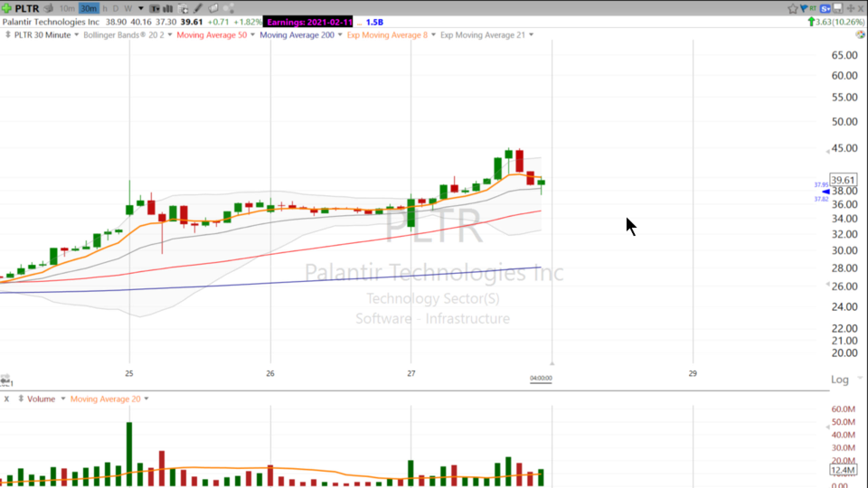868x488 pixels.
Task: Open the chart templates (T) dropdown icon
Action: coord(155,9)
